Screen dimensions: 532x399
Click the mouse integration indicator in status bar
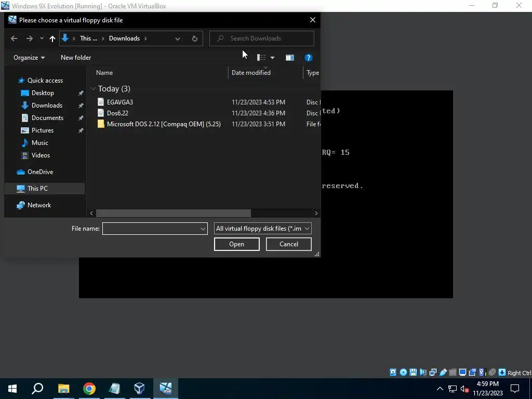492,372
